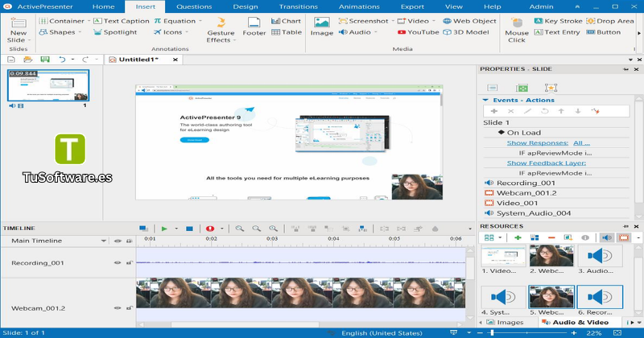Open the Main Timeline selector dropdown
644x338 pixels.
click(104, 241)
